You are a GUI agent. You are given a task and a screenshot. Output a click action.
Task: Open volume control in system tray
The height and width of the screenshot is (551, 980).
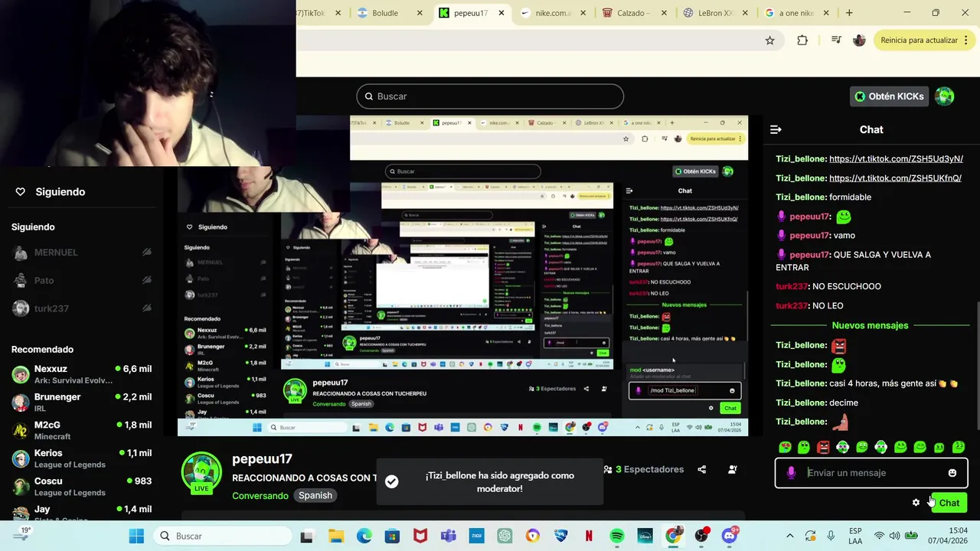click(894, 536)
